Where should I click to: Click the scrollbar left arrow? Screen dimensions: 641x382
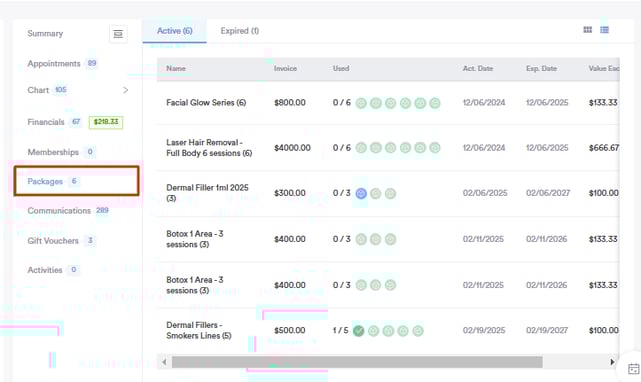(x=164, y=362)
